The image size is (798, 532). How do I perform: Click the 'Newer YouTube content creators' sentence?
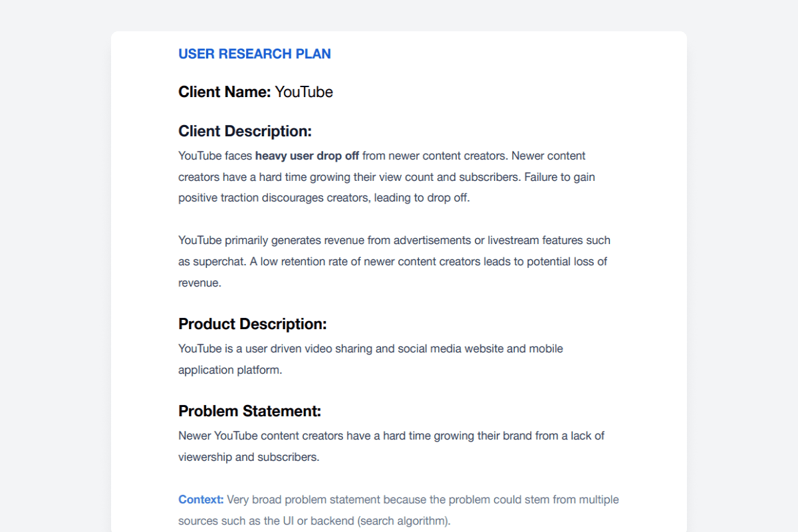(x=391, y=436)
